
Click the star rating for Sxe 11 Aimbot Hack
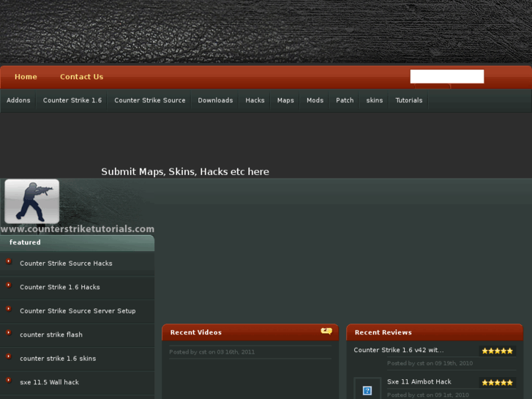click(x=498, y=382)
